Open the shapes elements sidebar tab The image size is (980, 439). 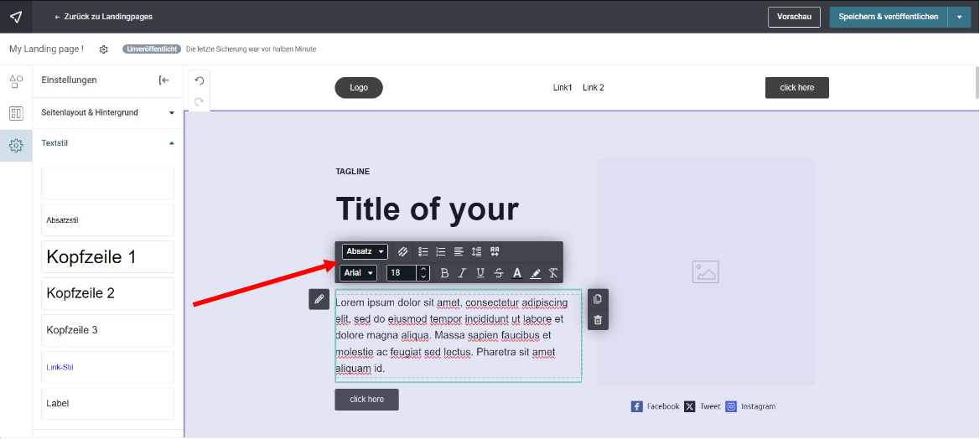point(16,81)
